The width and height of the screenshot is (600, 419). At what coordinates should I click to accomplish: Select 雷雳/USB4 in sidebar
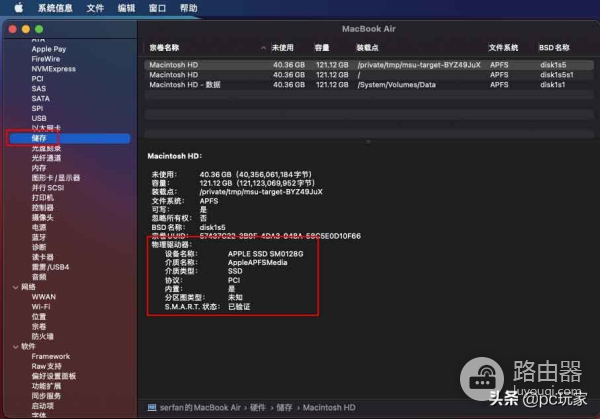50,267
